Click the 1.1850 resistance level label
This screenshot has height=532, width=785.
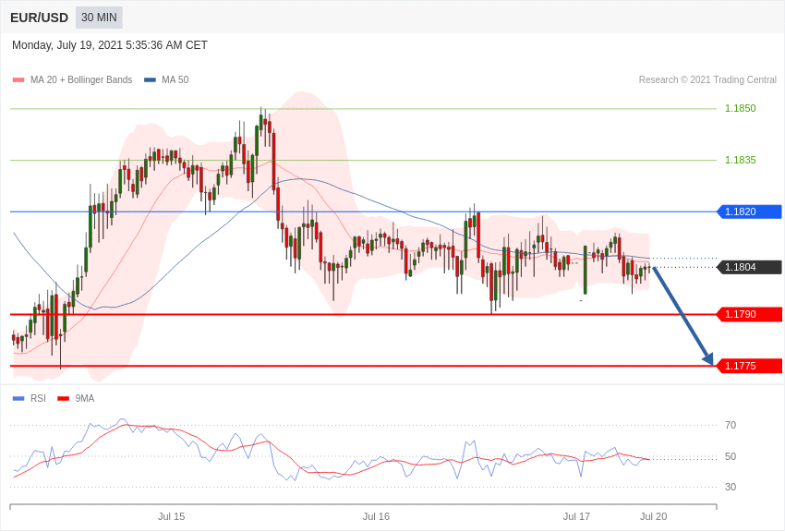pos(741,108)
